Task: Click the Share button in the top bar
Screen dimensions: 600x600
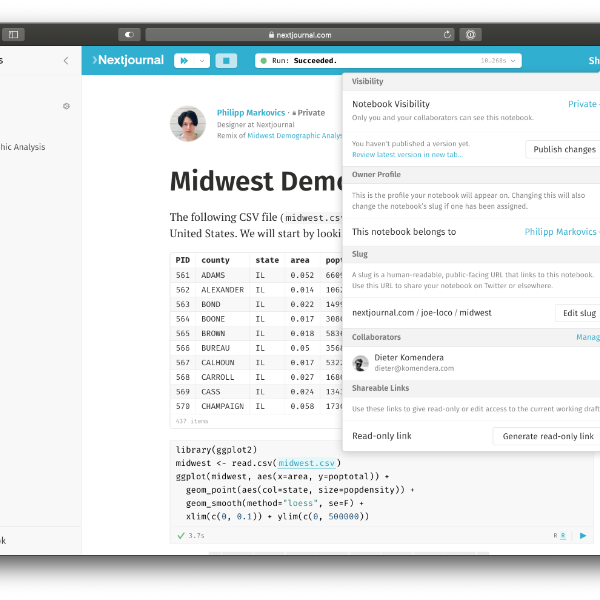Action: coord(594,60)
